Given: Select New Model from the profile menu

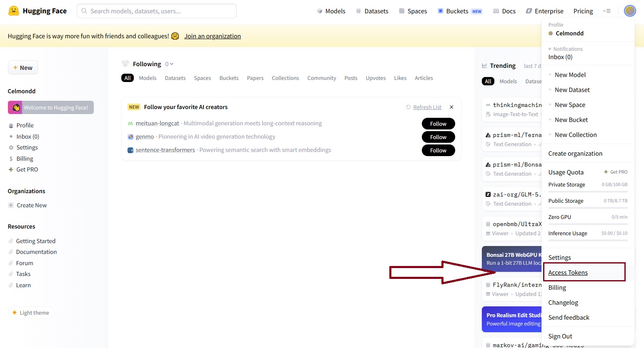Looking at the screenshot, I should tap(570, 75).
